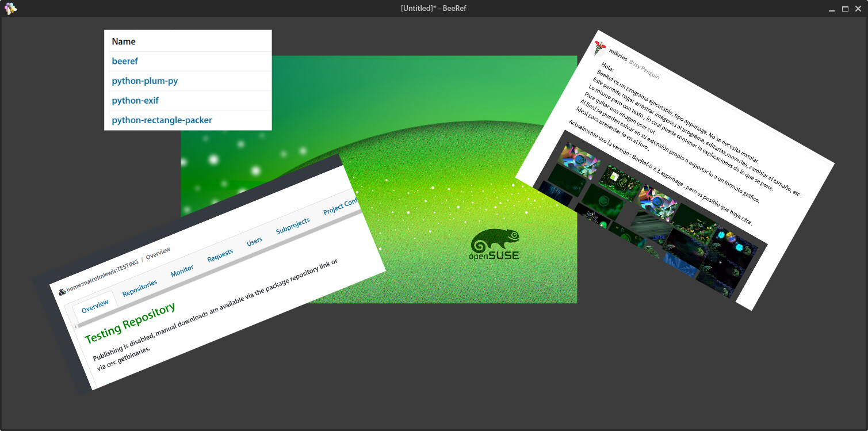This screenshot has height=431, width=868.
Task: Click the 'Hola:' greeting line
Action: [x=607, y=66]
